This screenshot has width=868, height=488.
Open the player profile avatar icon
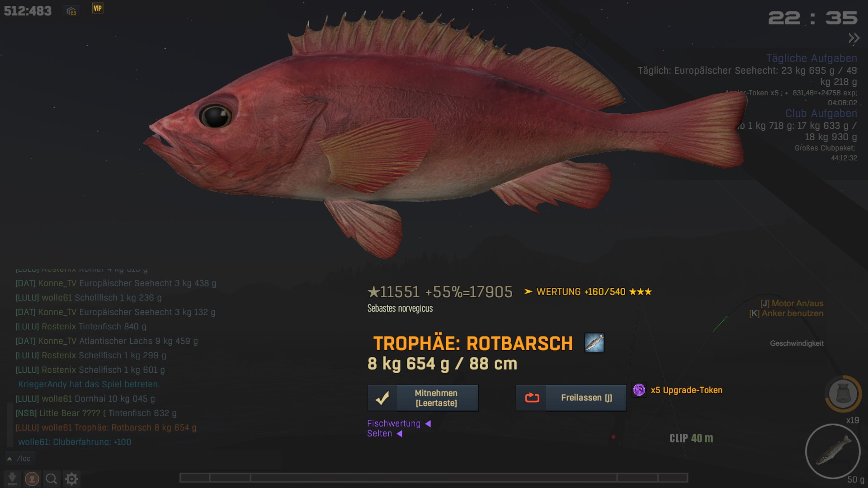[x=32, y=479]
